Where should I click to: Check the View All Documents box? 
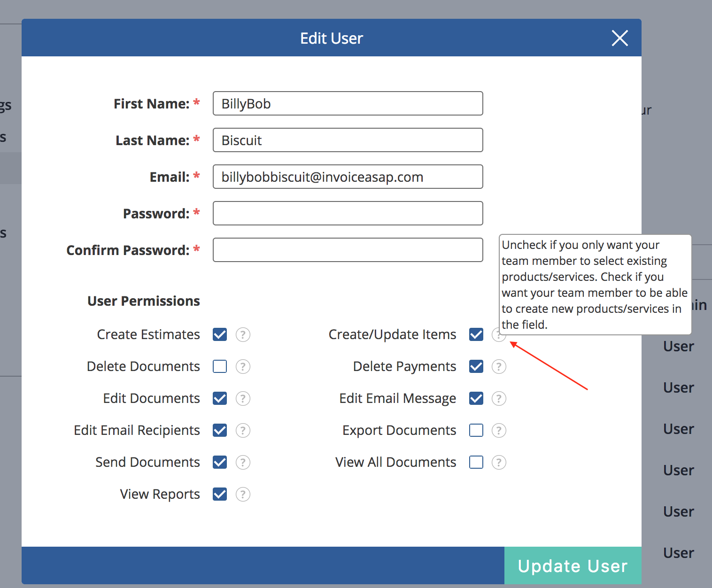pyautogui.click(x=476, y=462)
